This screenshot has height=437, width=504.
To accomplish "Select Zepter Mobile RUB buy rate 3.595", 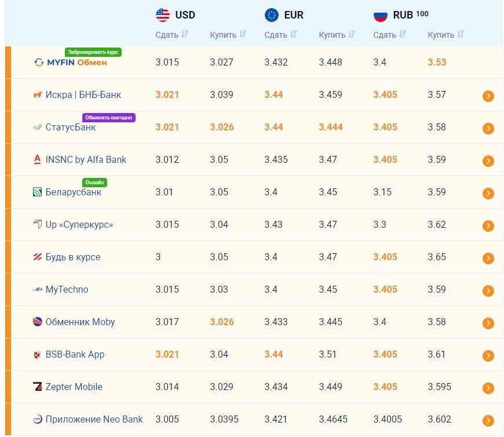I will pos(439,387).
